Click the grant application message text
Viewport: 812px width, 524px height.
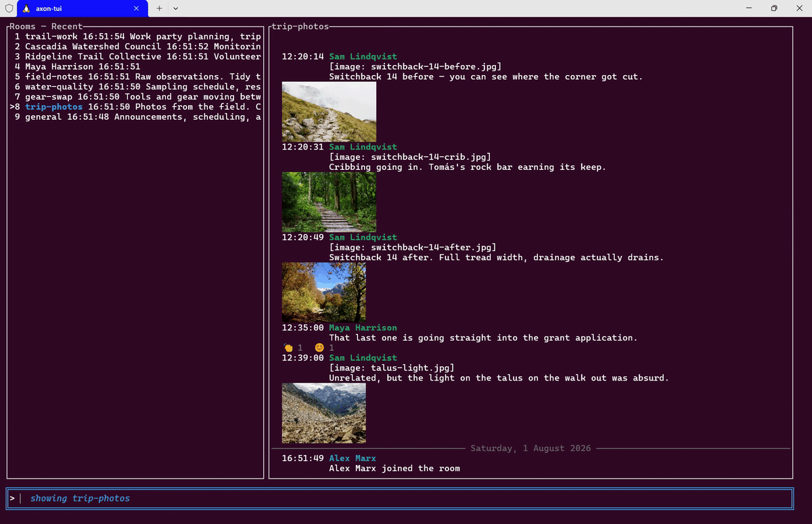(x=483, y=338)
